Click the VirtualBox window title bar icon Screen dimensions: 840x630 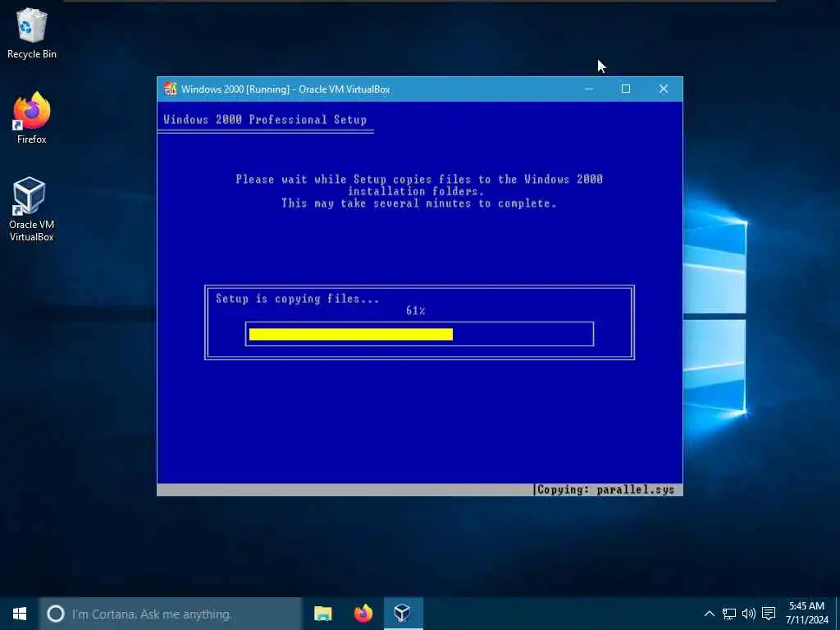tap(171, 89)
